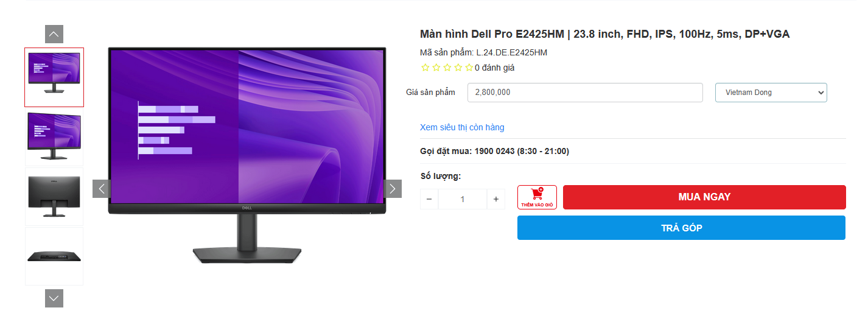Select monitor bottom ports thumbnail

(54, 256)
